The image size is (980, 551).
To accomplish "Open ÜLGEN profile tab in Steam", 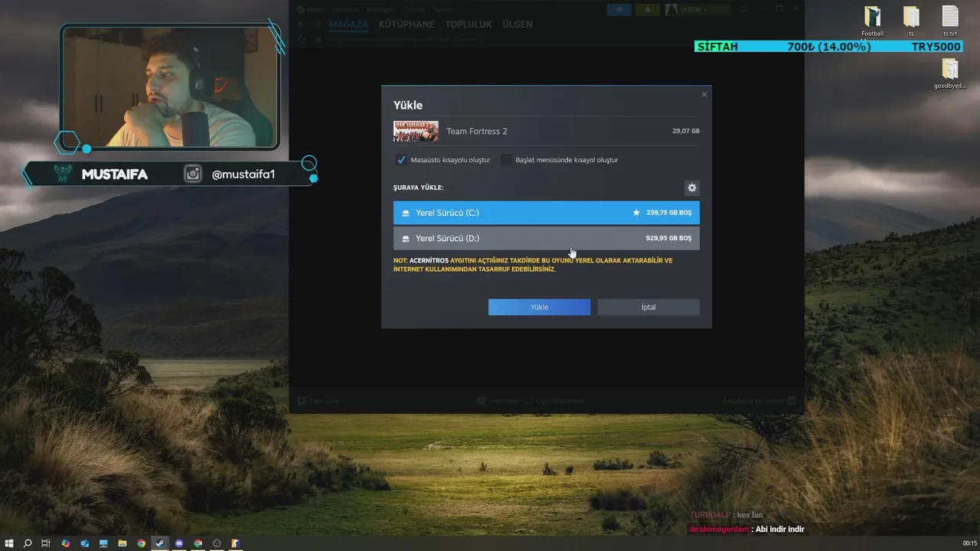I will point(517,24).
